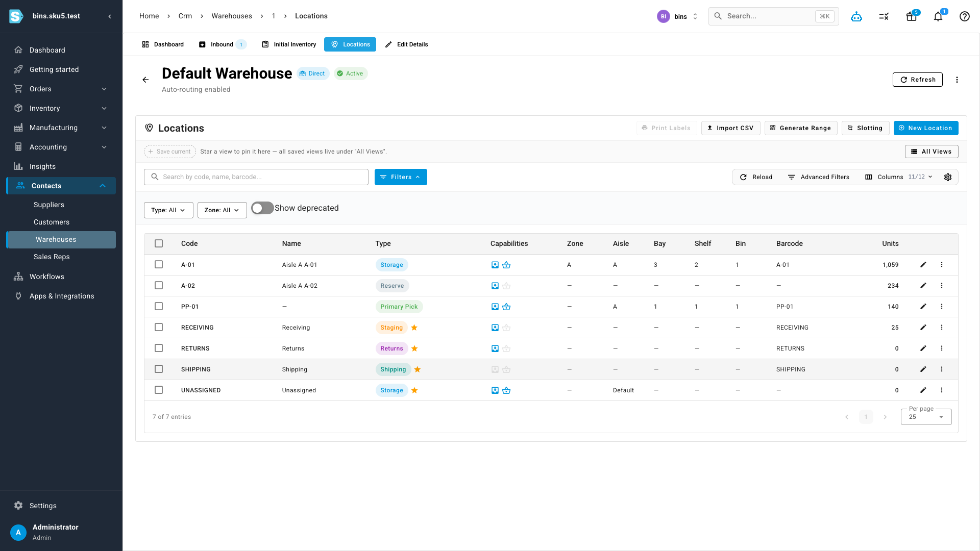Image resolution: width=980 pixels, height=551 pixels.
Task: Edit the SHIPPING location row
Action: click(x=923, y=369)
